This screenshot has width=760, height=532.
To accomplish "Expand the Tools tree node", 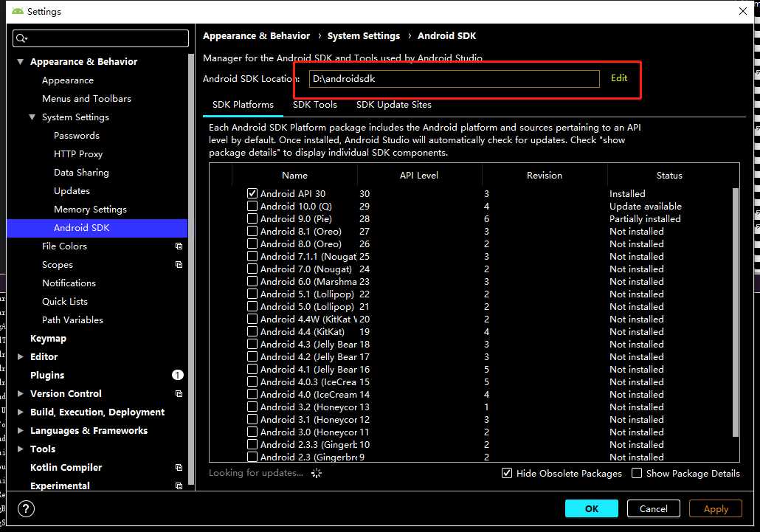I will click(x=21, y=449).
